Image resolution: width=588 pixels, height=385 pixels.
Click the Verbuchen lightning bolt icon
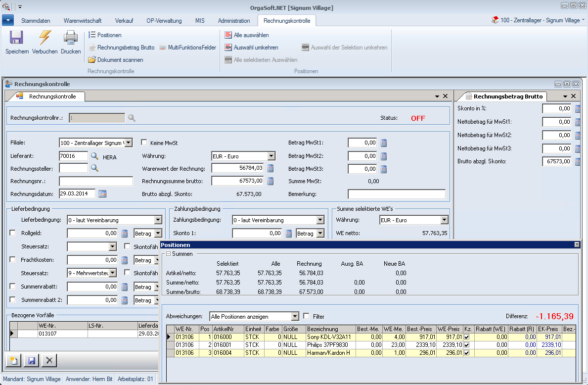45,38
